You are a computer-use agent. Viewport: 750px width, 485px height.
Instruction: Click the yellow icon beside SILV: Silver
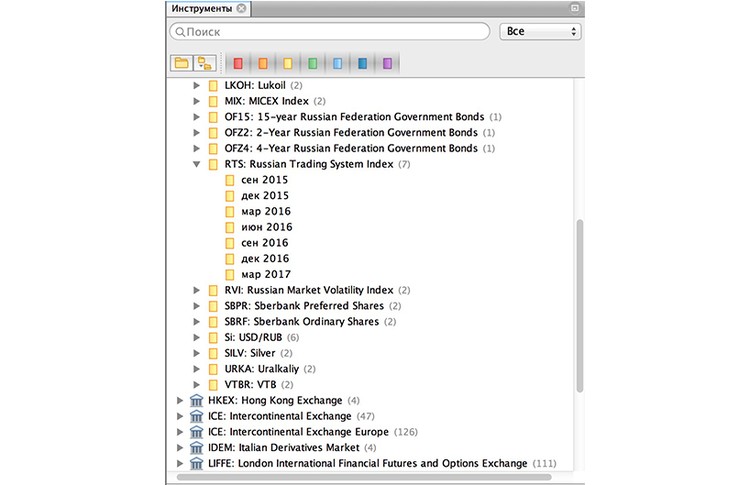point(213,353)
